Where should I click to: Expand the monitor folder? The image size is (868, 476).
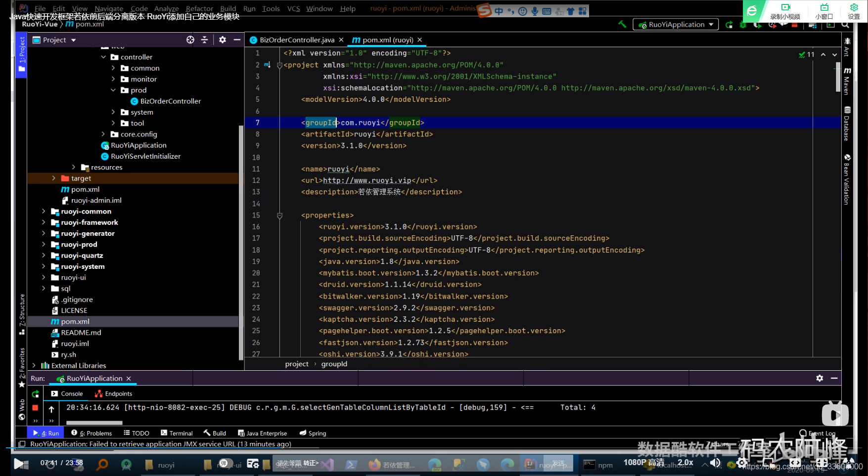(x=113, y=79)
